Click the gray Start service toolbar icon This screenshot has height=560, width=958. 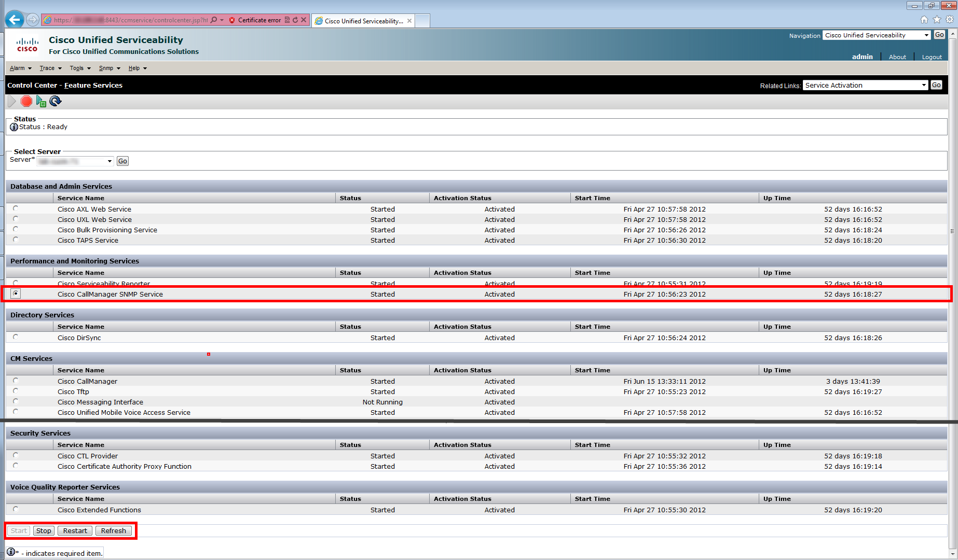pyautogui.click(x=12, y=101)
